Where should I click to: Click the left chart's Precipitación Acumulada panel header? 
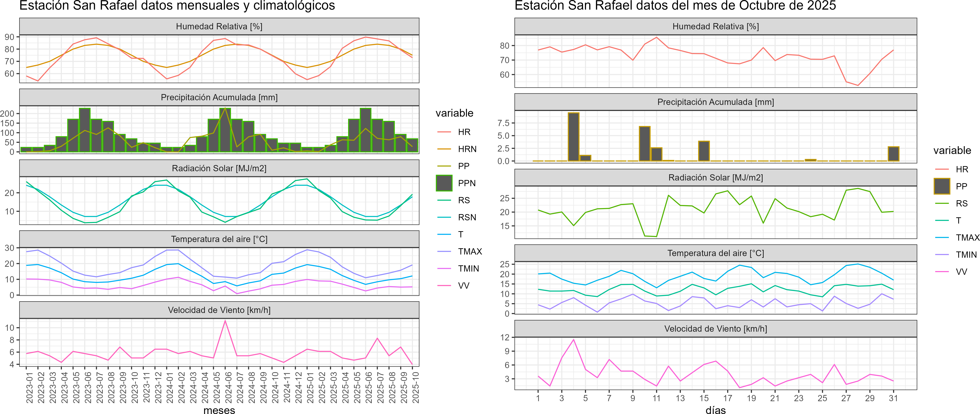pos(219,97)
